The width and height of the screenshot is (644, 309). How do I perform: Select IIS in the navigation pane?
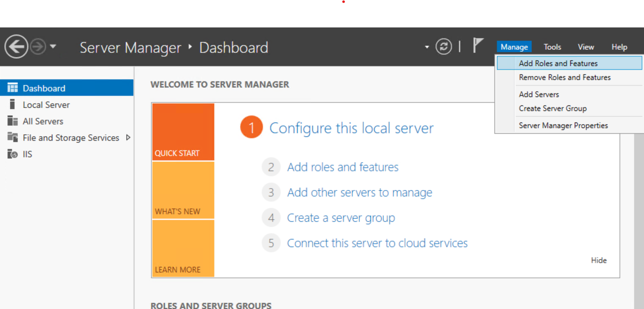67,154
